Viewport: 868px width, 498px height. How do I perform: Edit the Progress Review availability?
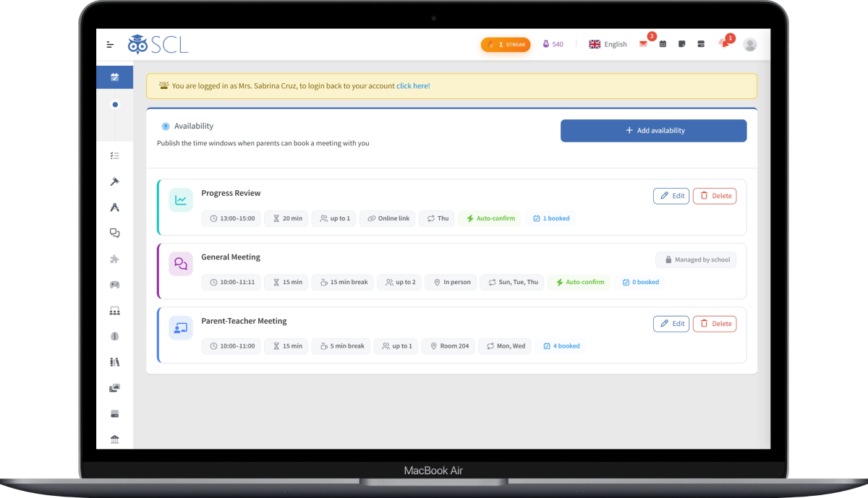tap(671, 196)
